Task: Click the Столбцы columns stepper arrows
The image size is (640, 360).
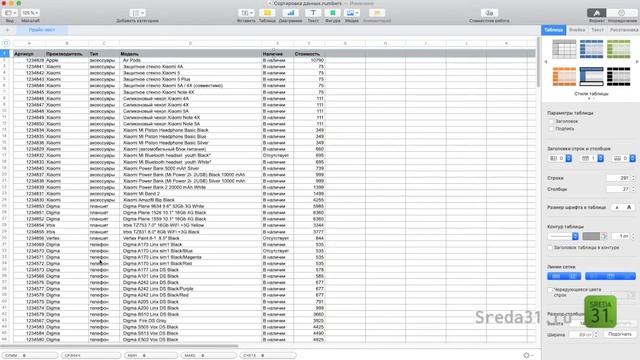Action: click(633, 189)
